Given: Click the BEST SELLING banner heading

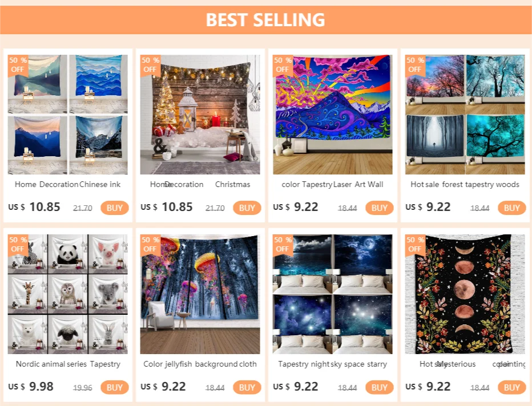Looking at the screenshot, I should click(265, 19).
